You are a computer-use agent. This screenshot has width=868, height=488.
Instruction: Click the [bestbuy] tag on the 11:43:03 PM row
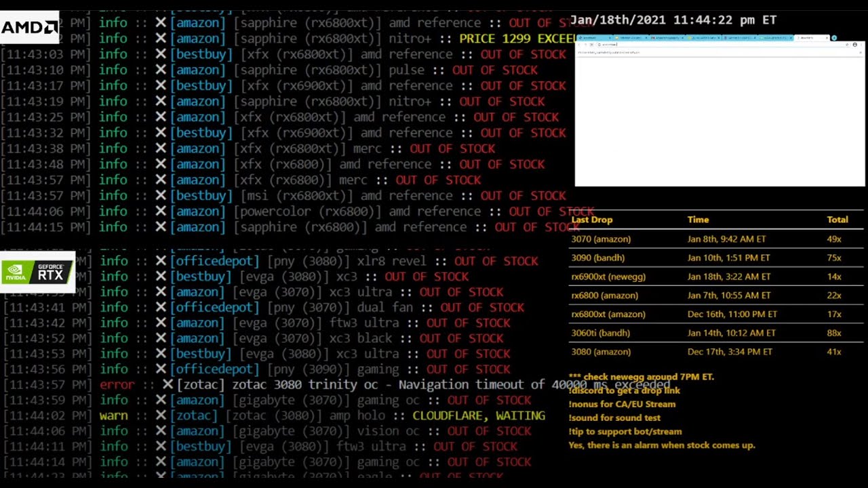(203, 54)
